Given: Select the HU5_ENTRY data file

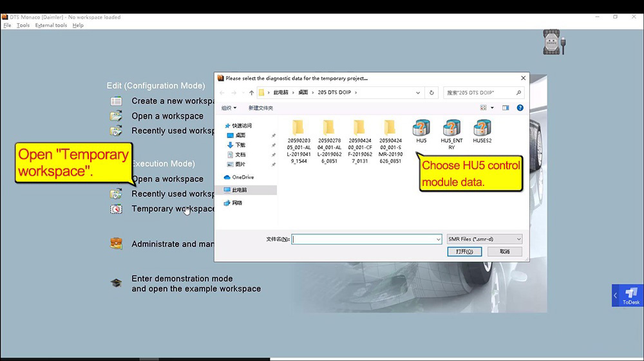Looking at the screenshot, I should click(x=451, y=134).
